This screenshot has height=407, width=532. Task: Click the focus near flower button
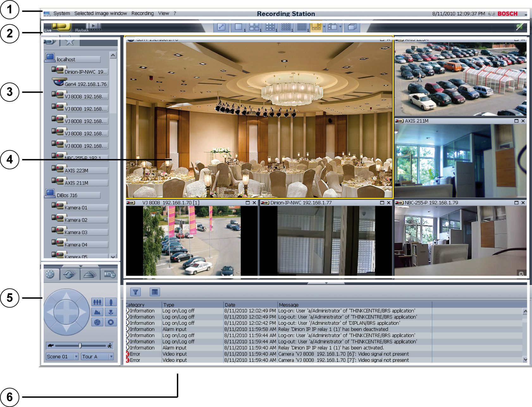point(111,312)
